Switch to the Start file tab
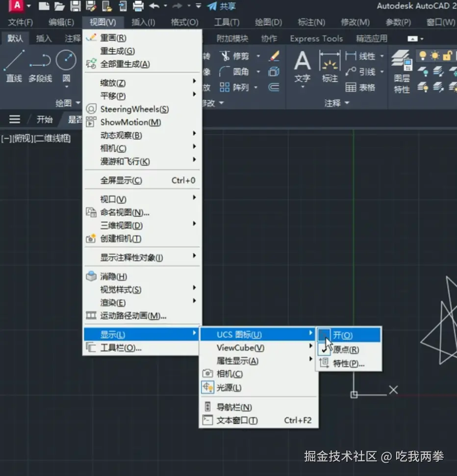Viewport: 457px width, 476px height. click(x=45, y=119)
